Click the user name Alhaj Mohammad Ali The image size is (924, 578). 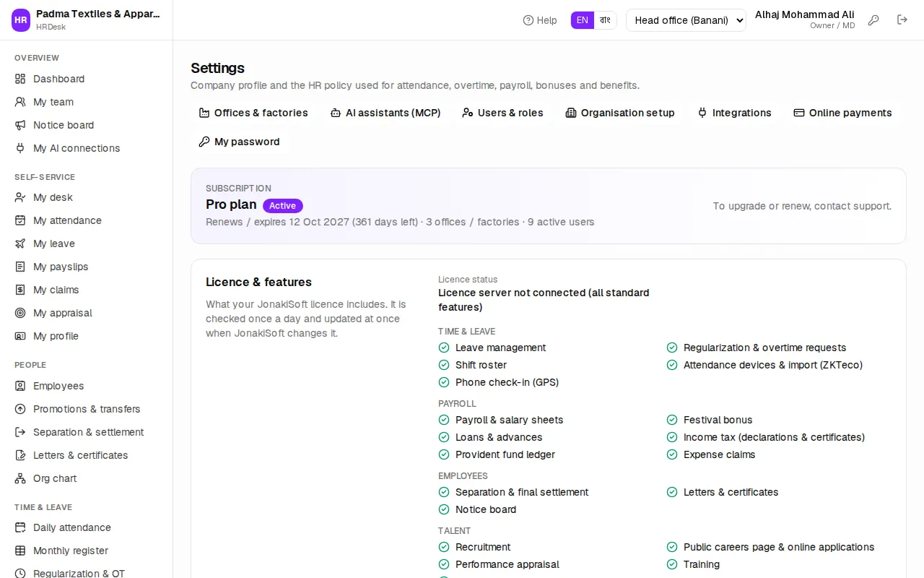coord(805,14)
